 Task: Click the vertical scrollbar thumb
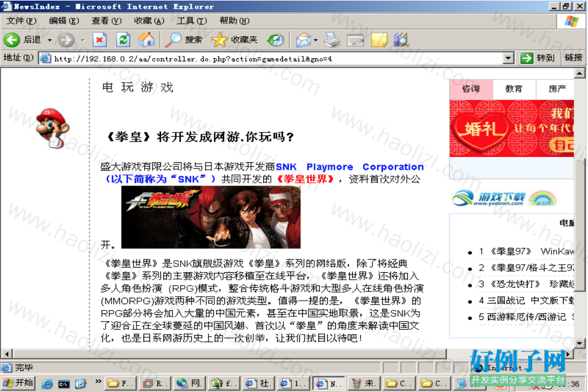[x=579, y=225]
